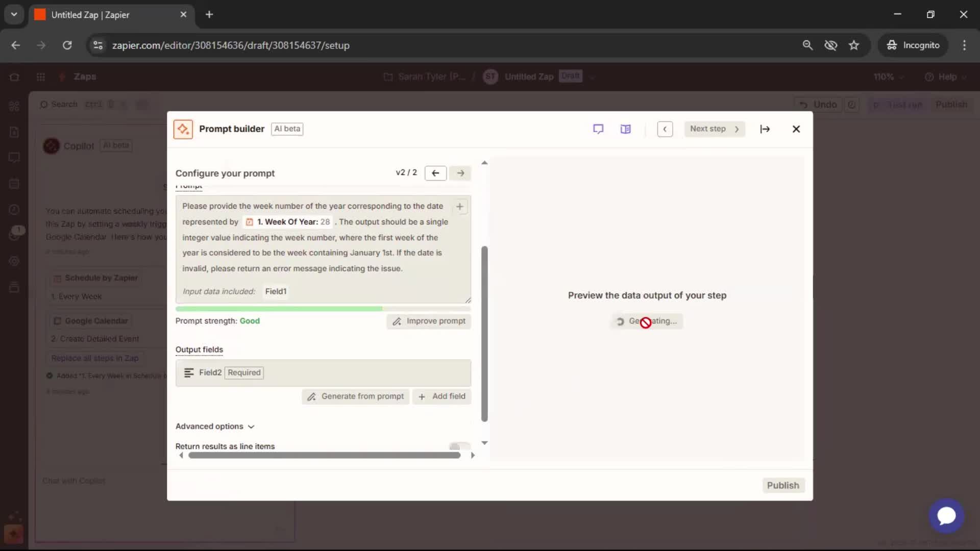Click the Publish button in background editor
980x551 pixels.
(x=951, y=105)
